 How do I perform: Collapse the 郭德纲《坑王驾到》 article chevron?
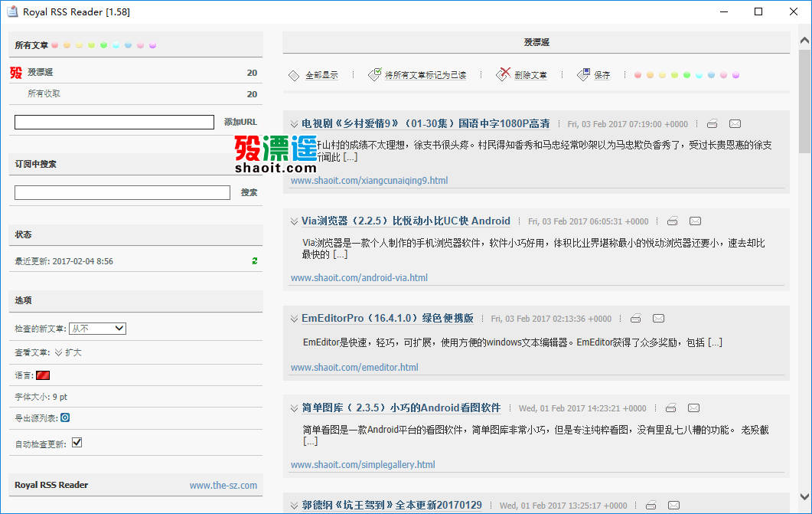point(294,506)
